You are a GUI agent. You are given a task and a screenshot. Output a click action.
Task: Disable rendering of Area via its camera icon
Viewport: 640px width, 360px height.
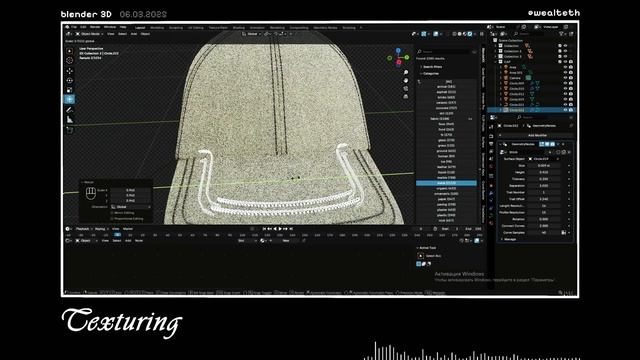571,67
